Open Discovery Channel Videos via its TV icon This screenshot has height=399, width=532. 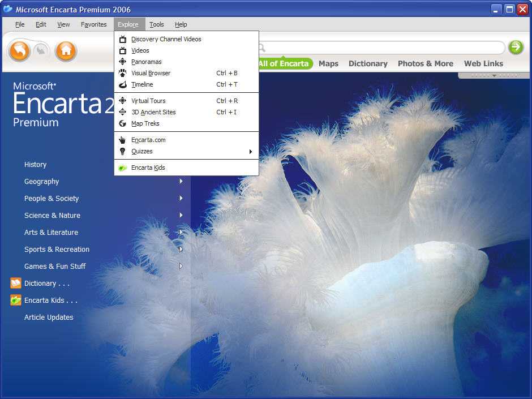click(x=122, y=40)
